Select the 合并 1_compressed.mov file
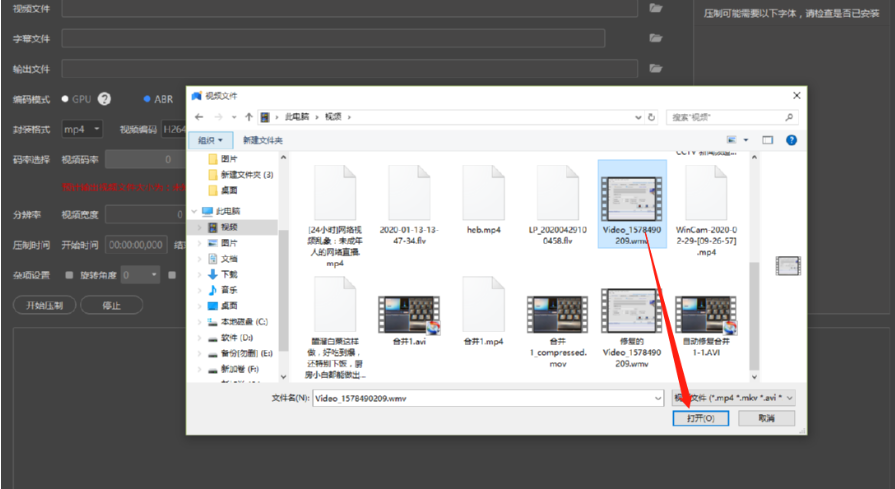 coord(558,331)
